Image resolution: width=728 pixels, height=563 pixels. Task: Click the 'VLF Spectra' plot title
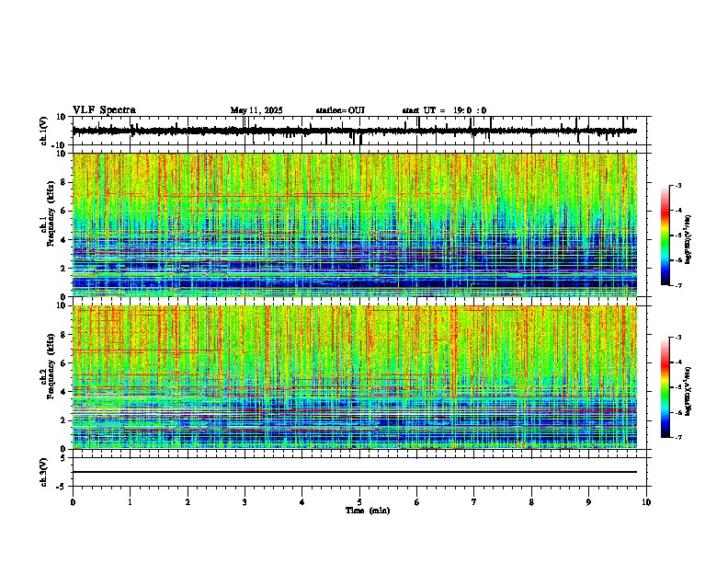click(x=104, y=110)
